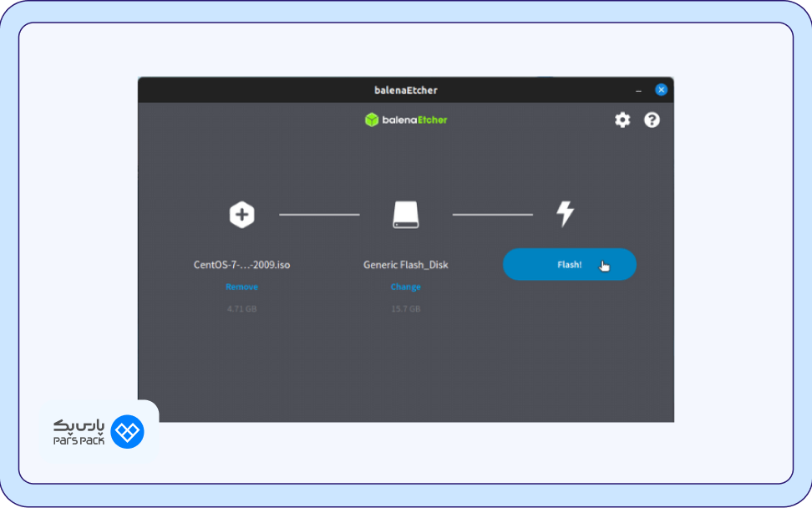Click the plus image source icon
The image size is (812, 508).
241,215
